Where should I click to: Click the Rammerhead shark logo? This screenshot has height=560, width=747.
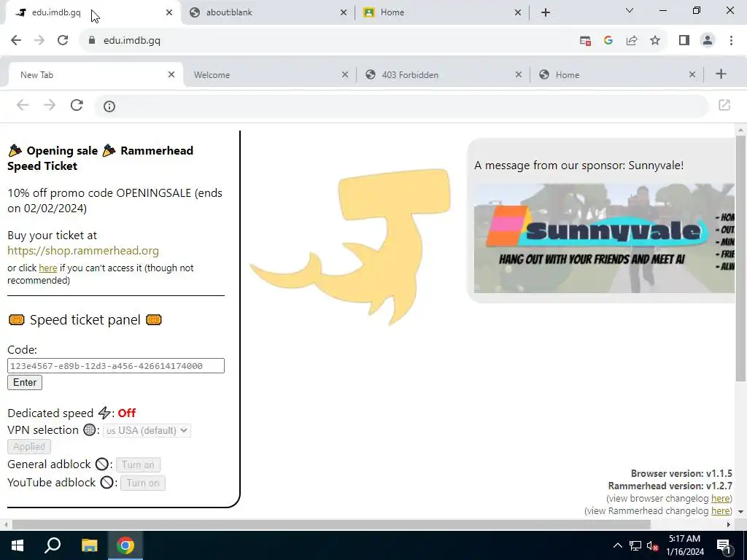pos(350,246)
